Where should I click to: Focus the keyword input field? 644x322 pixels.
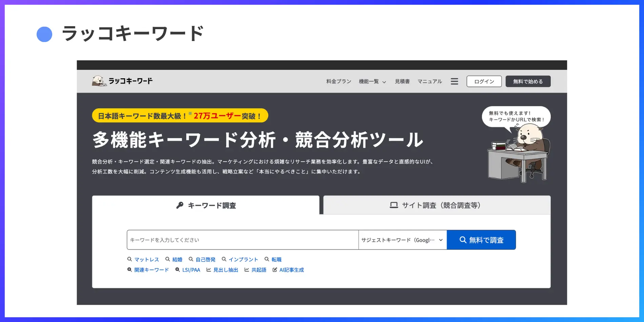pyautogui.click(x=242, y=240)
